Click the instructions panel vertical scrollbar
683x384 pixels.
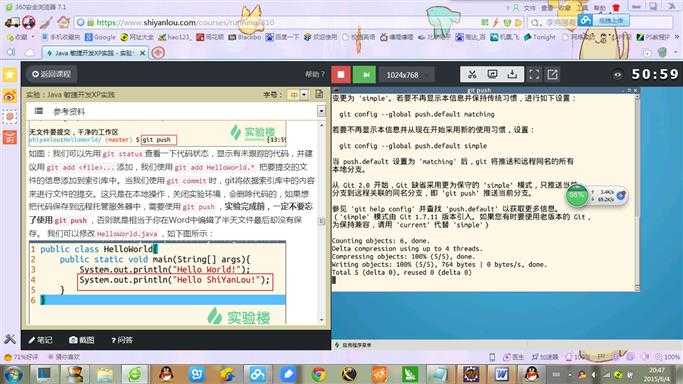click(321, 222)
